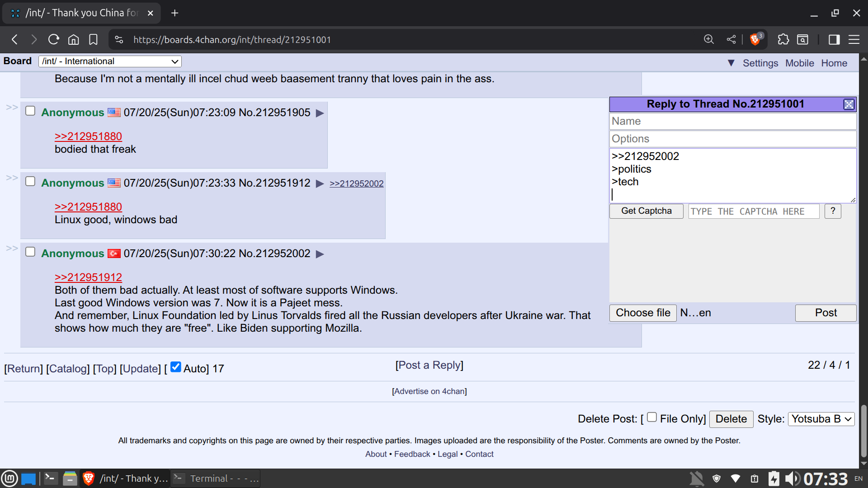Expand the navigation arrow beside Settings
The height and width of the screenshot is (488, 868).
click(x=731, y=63)
